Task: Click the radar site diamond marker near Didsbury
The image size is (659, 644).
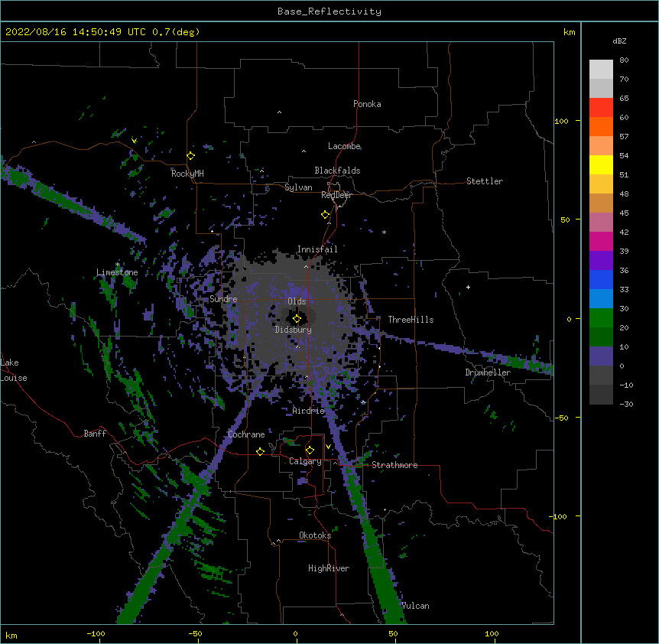Action: point(297,319)
